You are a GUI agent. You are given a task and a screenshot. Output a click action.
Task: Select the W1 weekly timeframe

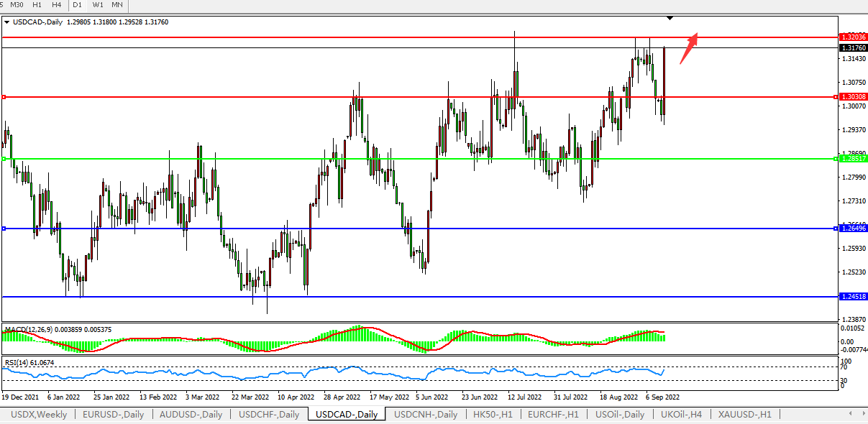pyautogui.click(x=98, y=5)
